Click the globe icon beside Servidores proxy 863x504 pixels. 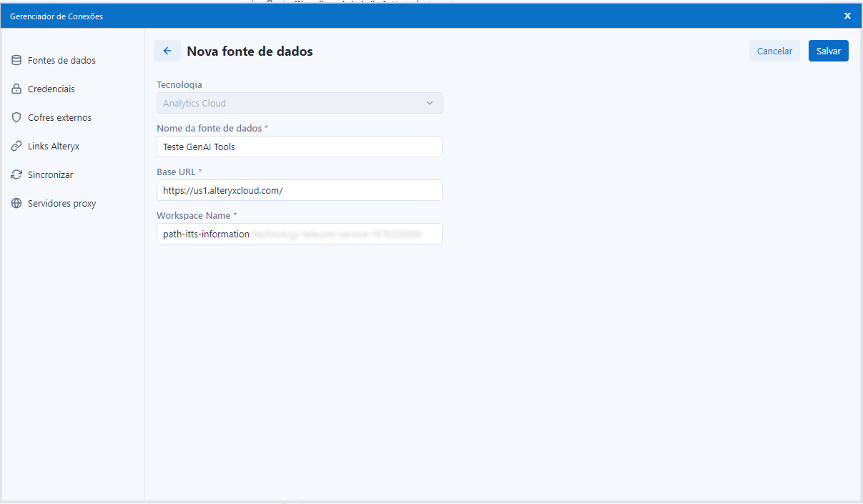point(16,204)
